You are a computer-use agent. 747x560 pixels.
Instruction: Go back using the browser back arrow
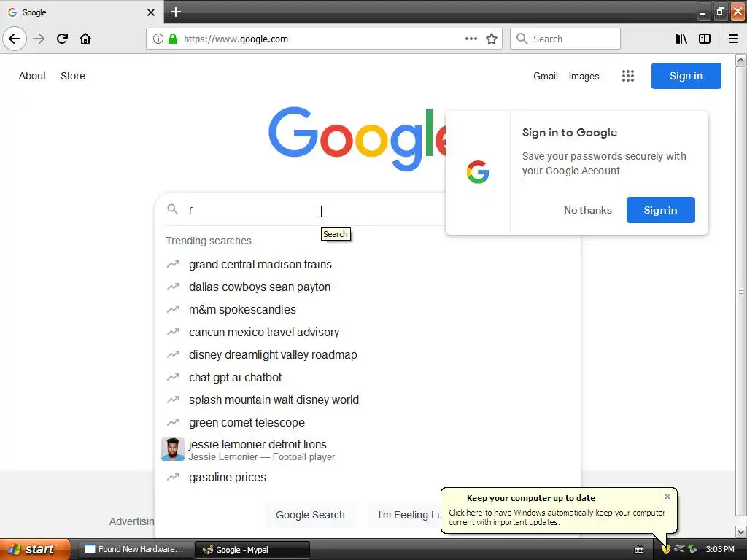click(15, 39)
